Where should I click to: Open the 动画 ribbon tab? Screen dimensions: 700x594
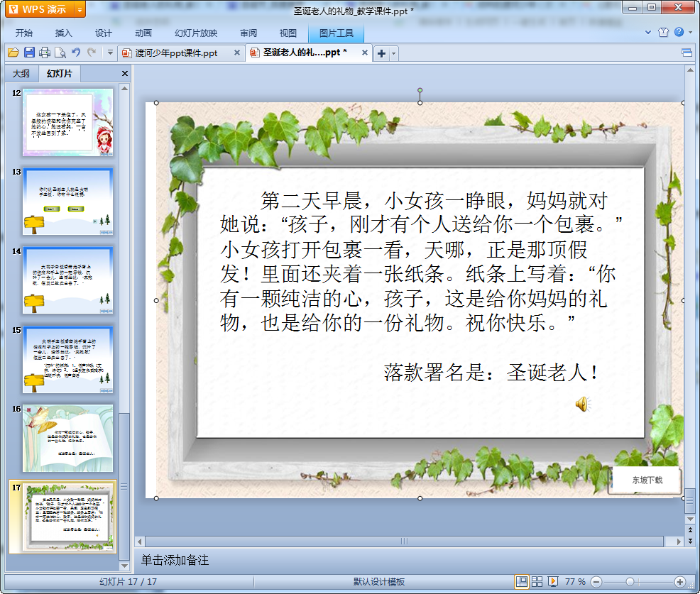click(143, 33)
